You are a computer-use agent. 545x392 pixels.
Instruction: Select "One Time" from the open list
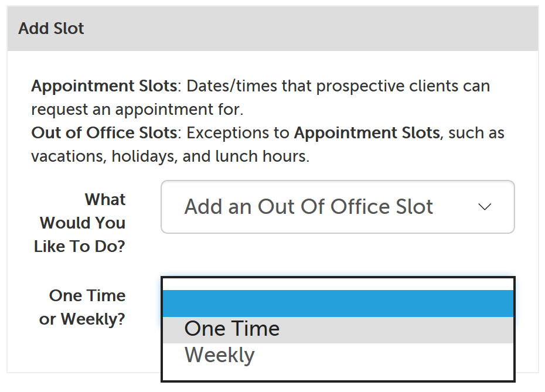click(x=232, y=329)
